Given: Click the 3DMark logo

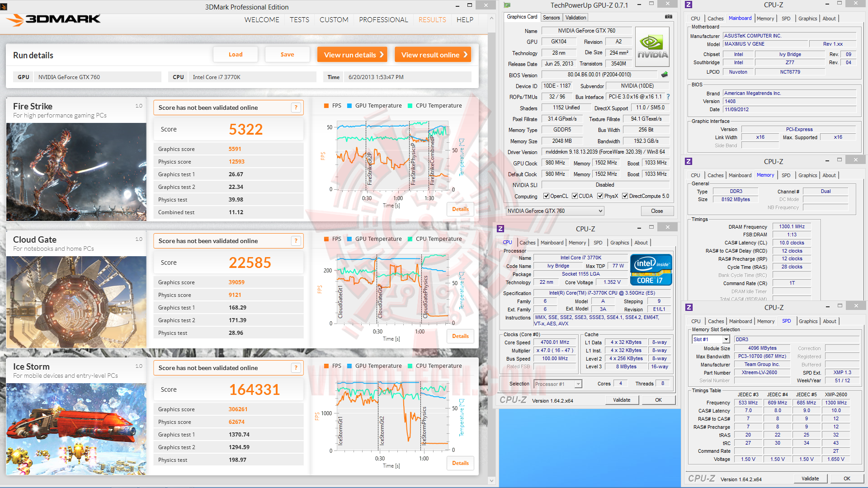Looking at the screenshot, I should coord(54,19).
